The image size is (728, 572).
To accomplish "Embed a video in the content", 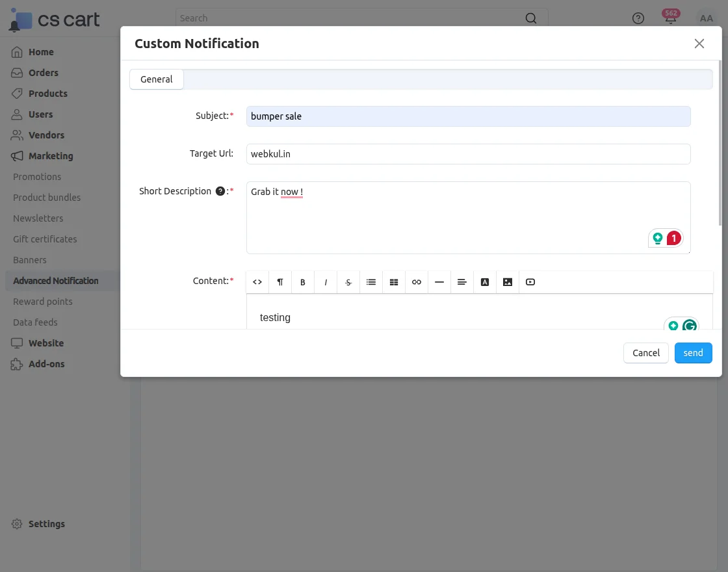I will pos(530,281).
